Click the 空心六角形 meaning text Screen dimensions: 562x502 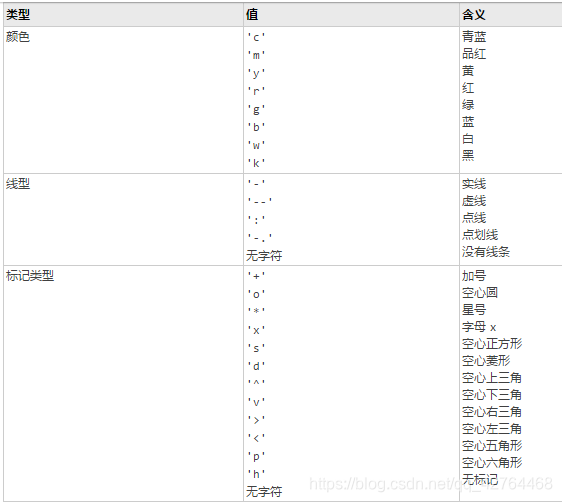[x=492, y=463]
